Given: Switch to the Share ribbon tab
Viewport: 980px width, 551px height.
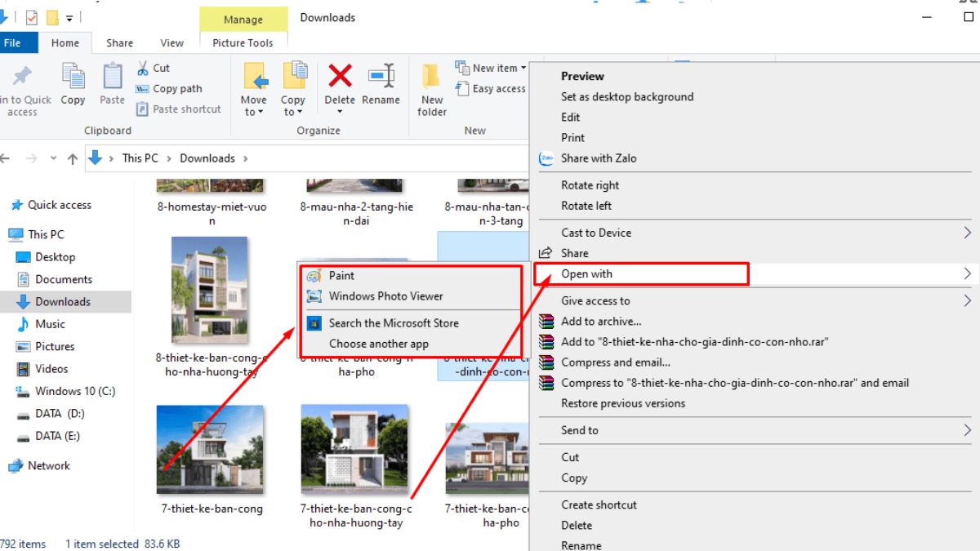Looking at the screenshot, I should 119,43.
